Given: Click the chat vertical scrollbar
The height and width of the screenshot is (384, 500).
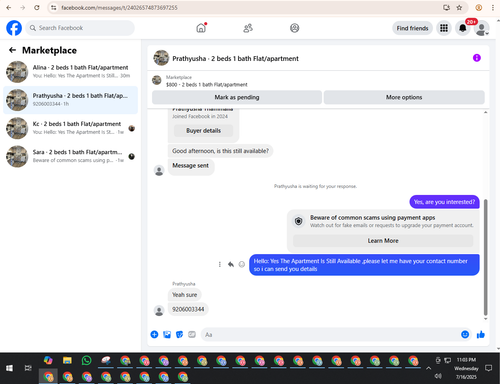Looking at the screenshot, I should coord(485,257).
